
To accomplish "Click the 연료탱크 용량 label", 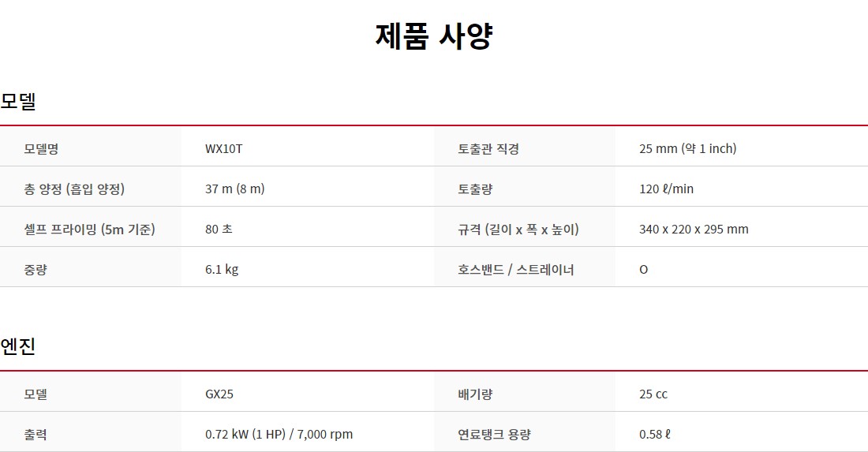I will (x=494, y=434).
